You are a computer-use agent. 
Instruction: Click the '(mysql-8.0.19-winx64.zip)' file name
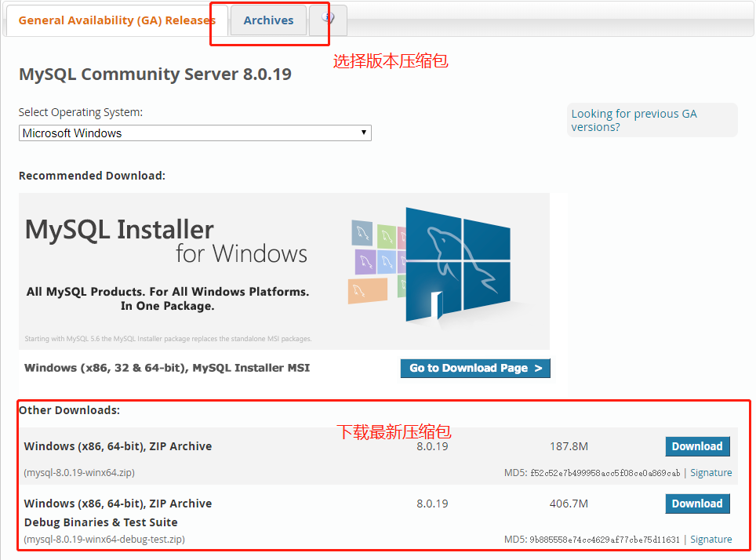pyautogui.click(x=79, y=473)
